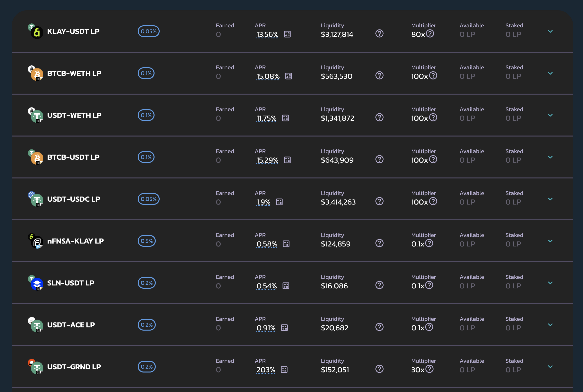Expand the KLAY-USDT LP farm row
Screen dimensions: 583x392
[x=550, y=31]
